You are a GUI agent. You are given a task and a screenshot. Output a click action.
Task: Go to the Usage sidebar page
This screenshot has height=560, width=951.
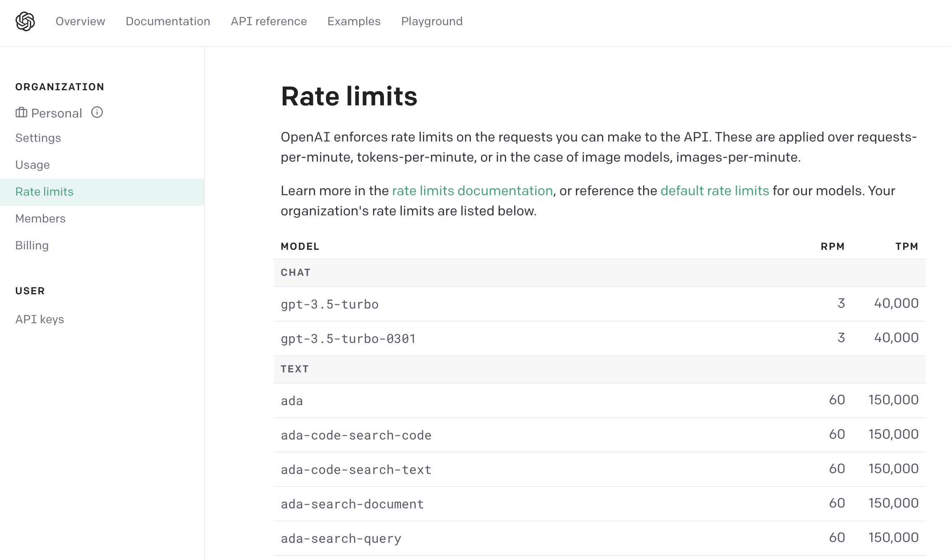point(33,165)
